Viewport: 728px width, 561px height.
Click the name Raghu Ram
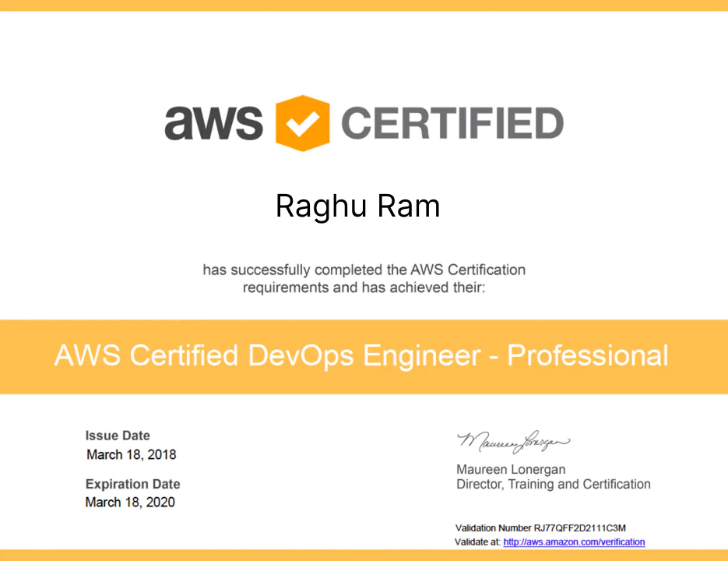[357, 206]
